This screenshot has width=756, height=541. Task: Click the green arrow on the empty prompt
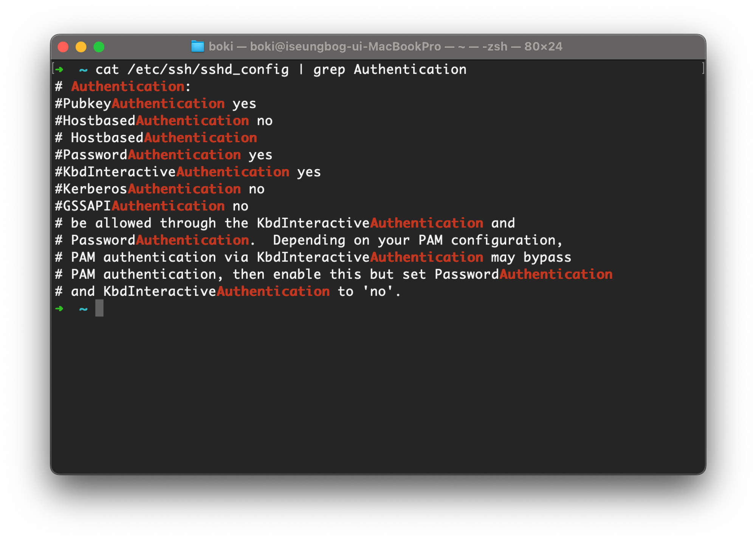[x=59, y=309]
